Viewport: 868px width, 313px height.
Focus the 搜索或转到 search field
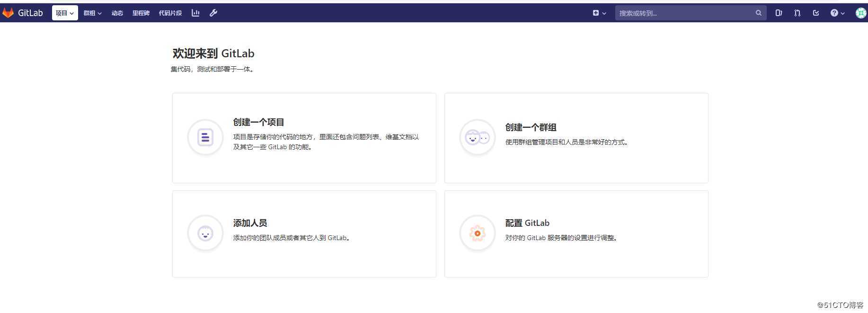(691, 13)
